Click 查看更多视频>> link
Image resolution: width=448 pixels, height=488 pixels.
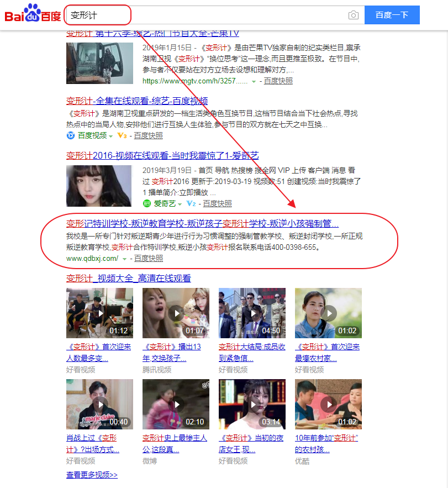click(x=92, y=475)
